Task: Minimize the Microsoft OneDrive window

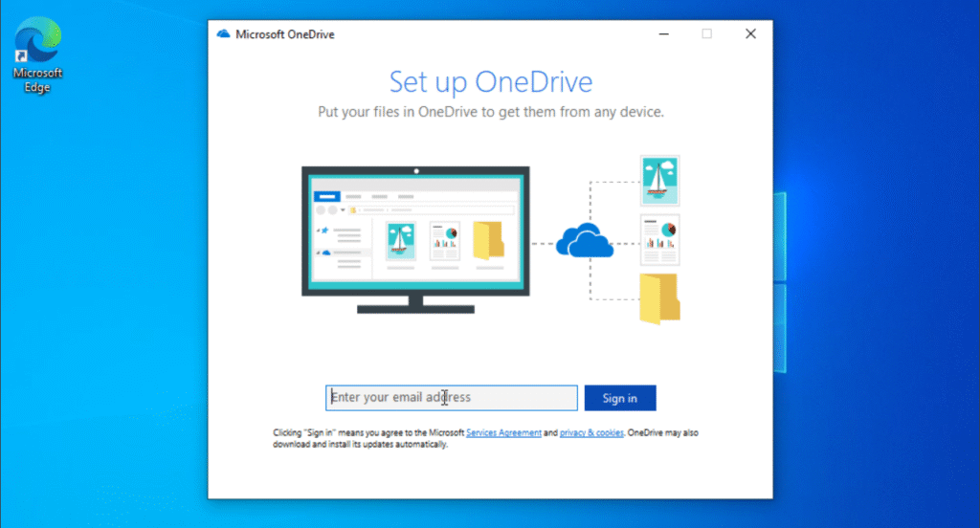Action: click(664, 33)
